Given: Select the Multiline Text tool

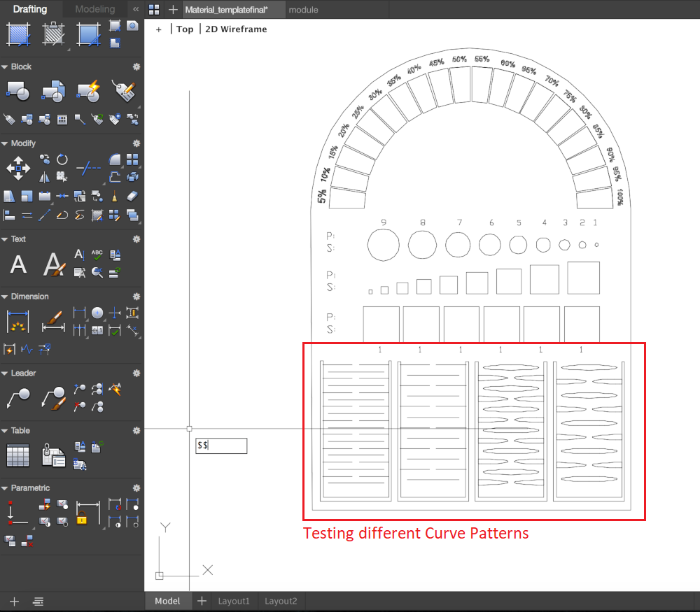Looking at the screenshot, I should 18,264.
